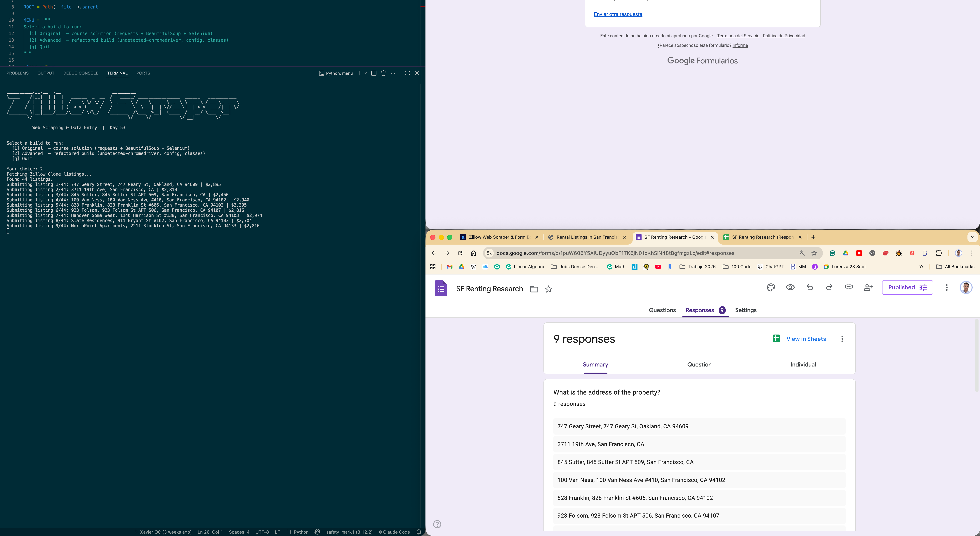Open the Chrome Extensions puzzle menu

pyautogui.click(x=939, y=253)
